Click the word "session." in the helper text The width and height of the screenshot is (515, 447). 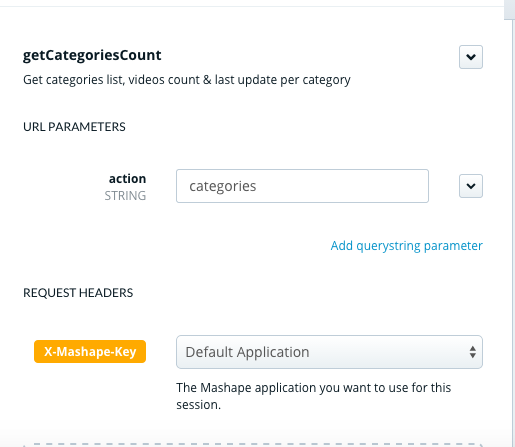(198, 405)
